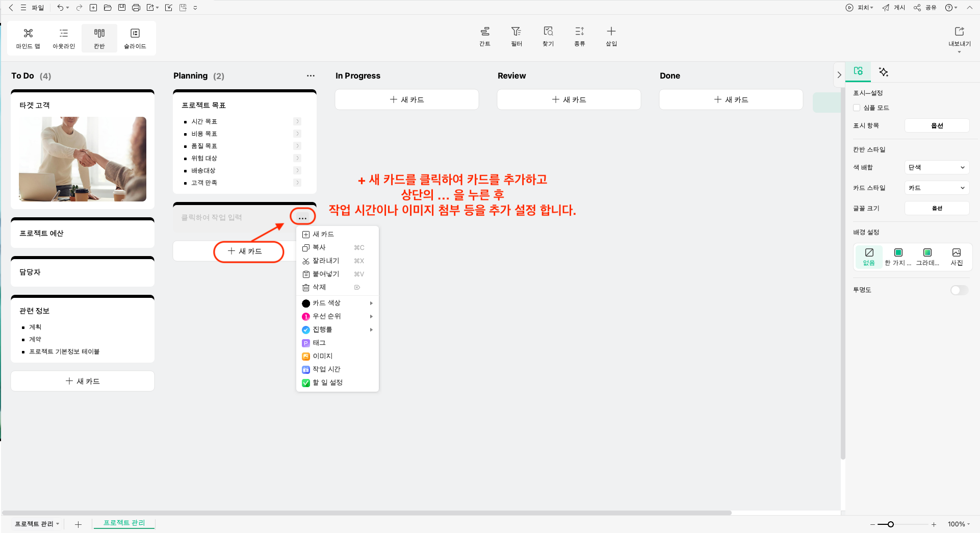The image size is (980, 533).
Task: Open the 필터 tool
Action: 516,36
